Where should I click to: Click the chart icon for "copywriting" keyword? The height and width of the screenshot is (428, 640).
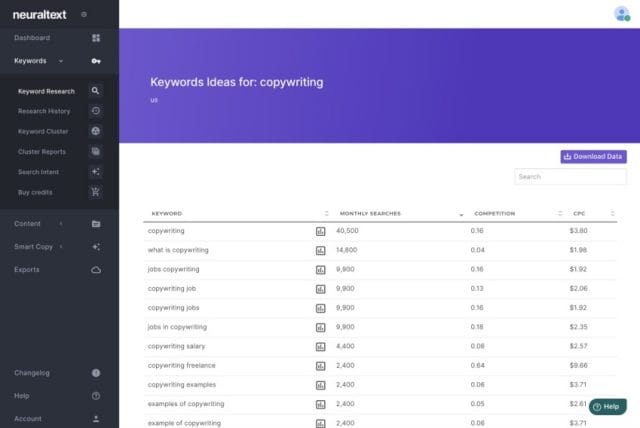(320, 231)
